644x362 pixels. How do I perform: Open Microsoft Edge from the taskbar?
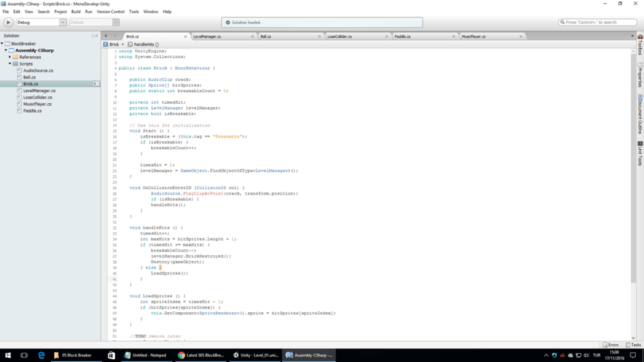(41, 355)
